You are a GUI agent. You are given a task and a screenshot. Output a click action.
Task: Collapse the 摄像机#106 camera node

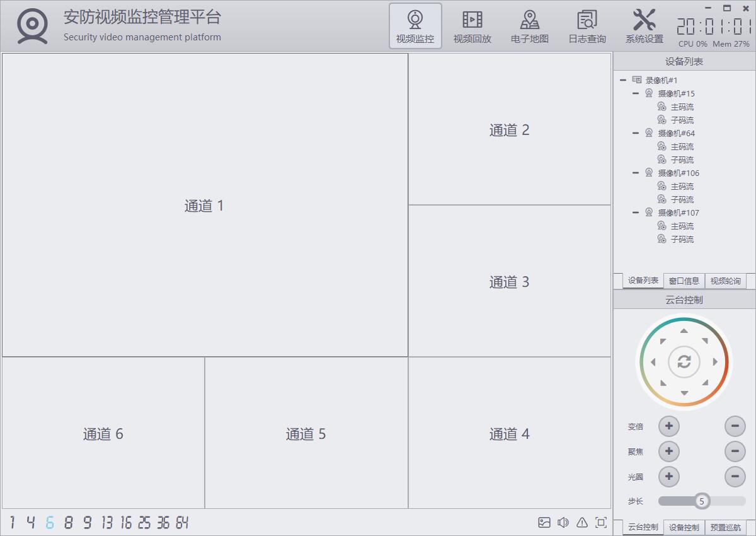point(636,173)
